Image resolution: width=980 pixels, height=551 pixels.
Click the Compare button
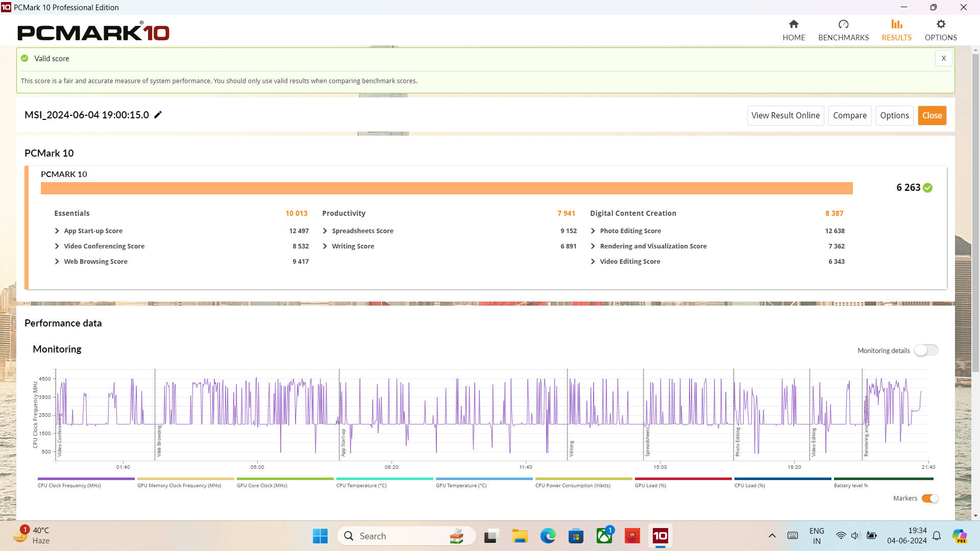tap(850, 115)
